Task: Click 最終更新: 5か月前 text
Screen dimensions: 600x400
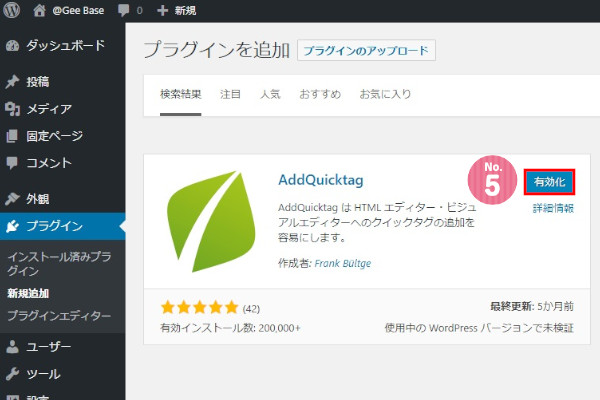Action: [532, 306]
